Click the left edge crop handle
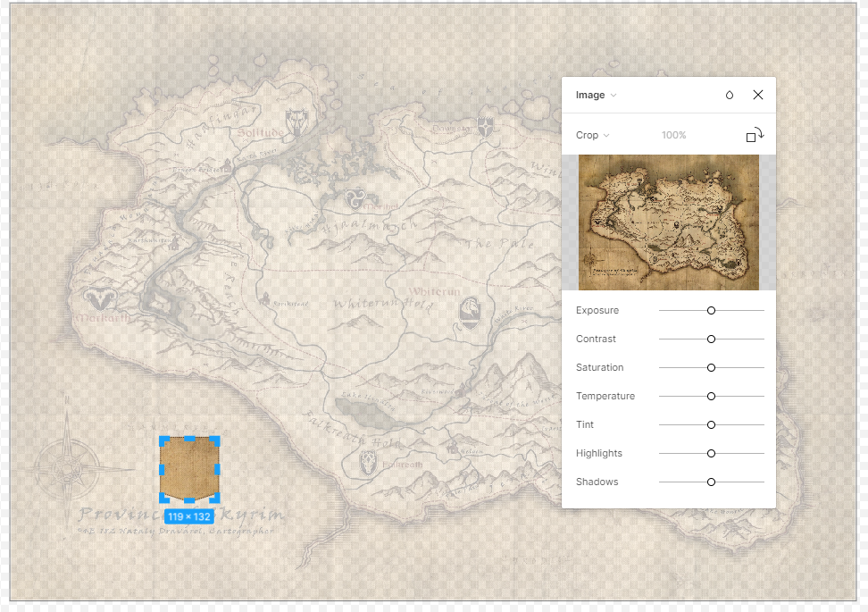Screen dimensions: 868x612 [162, 468]
